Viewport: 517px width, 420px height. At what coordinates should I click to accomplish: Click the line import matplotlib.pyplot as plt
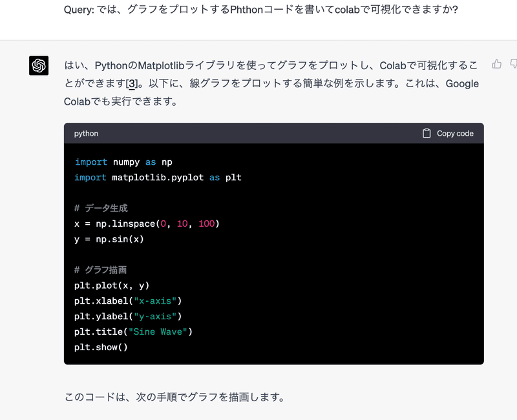(x=159, y=178)
